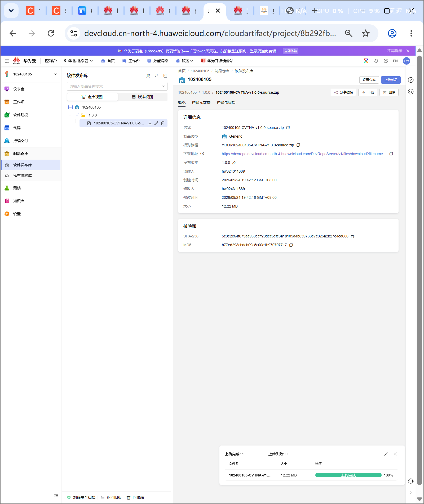Switch to 版本视图 view toggle
The height and width of the screenshot is (504, 424).
pyautogui.click(x=143, y=97)
